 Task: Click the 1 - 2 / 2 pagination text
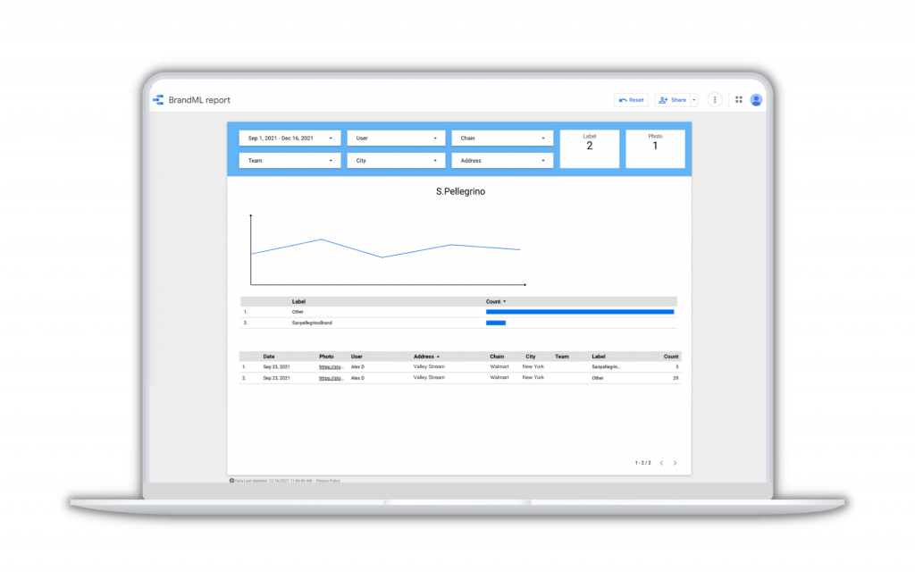pyautogui.click(x=642, y=463)
